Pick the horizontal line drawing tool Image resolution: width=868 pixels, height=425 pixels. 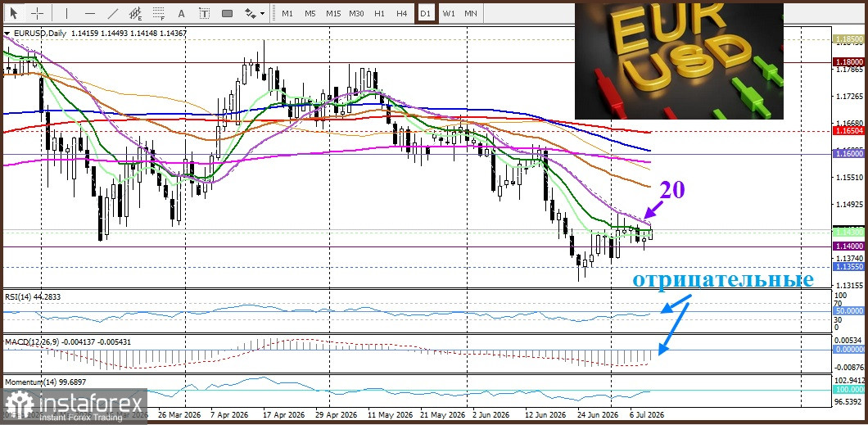click(x=90, y=13)
